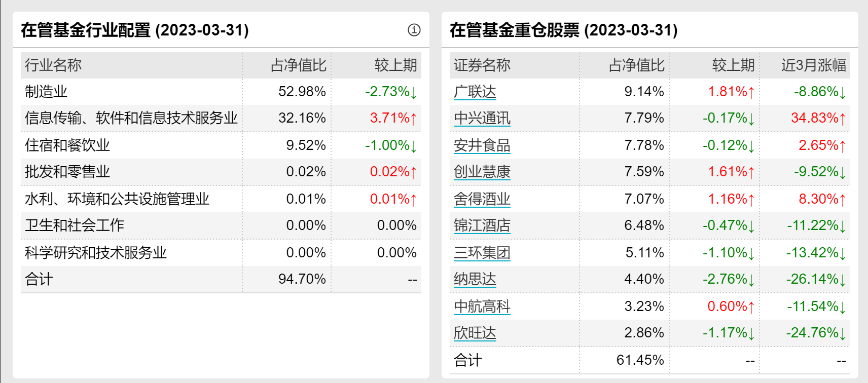This screenshot has height=383, width=868.
Task: Open the 创业慧康 stock page
Action: click(x=482, y=172)
